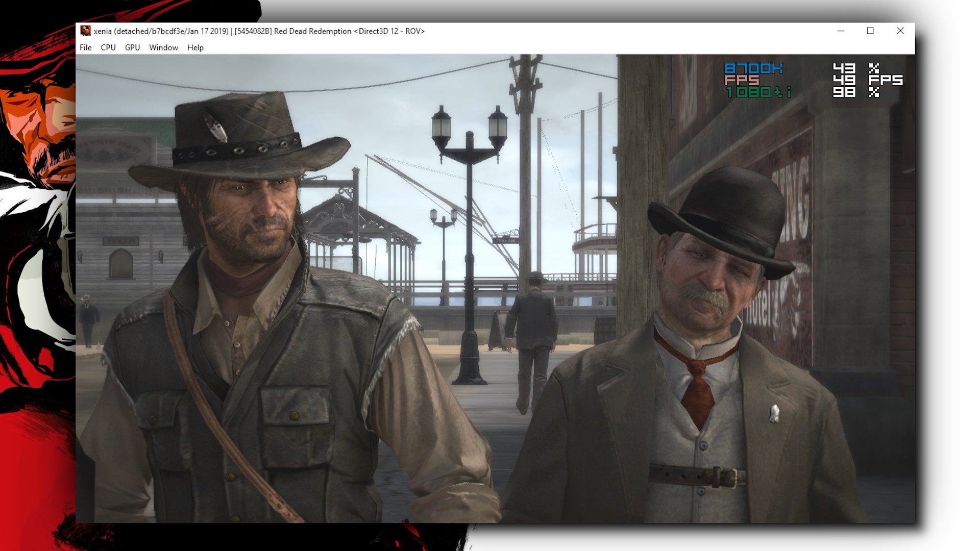Image resolution: width=980 pixels, height=551 pixels.
Task: Click the 43 % CPU usage readout
Action: coord(844,68)
